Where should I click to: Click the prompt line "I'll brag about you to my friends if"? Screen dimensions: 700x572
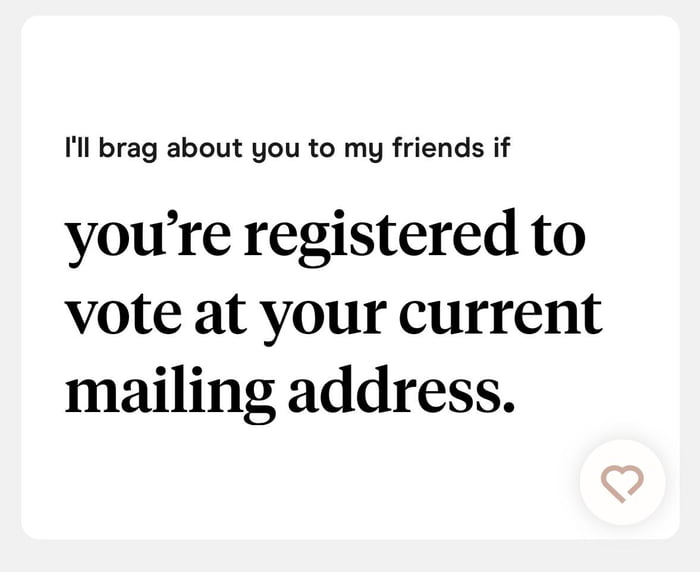point(288,150)
